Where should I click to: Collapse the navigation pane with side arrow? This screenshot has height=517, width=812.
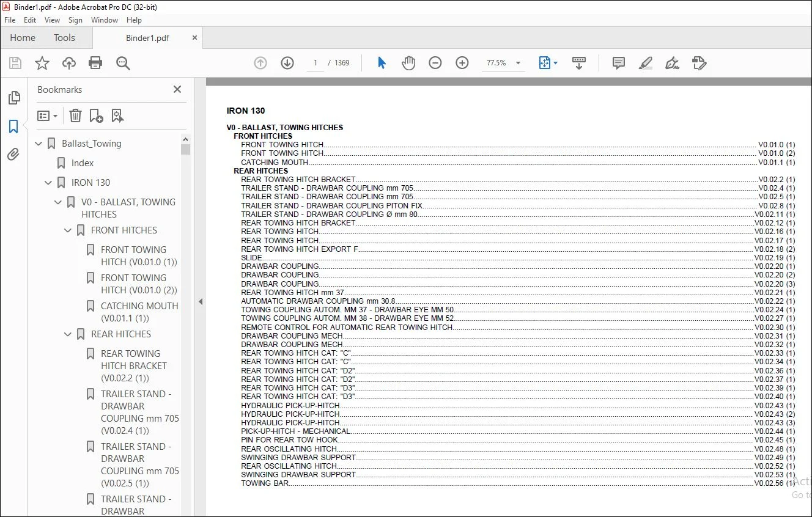(201, 301)
